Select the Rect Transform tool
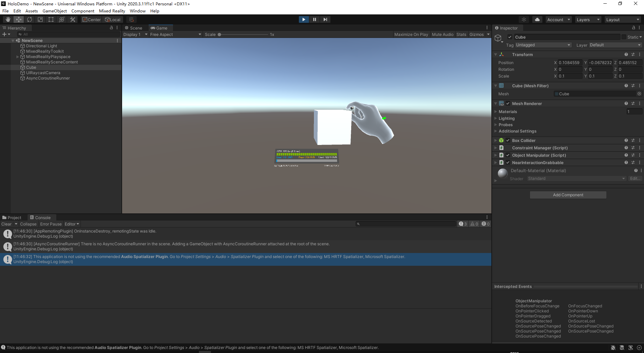 click(x=51, y=19)
